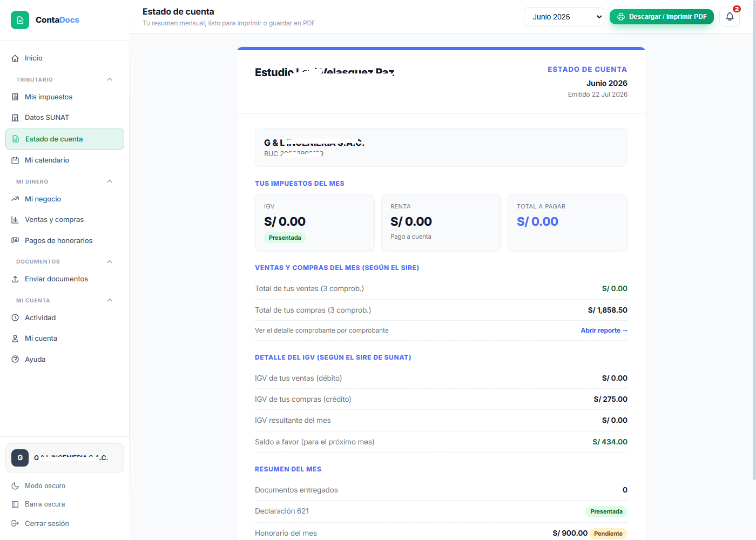
Task: Click the S/ 275.00 IGV crédito value
Action: (610, 400)
